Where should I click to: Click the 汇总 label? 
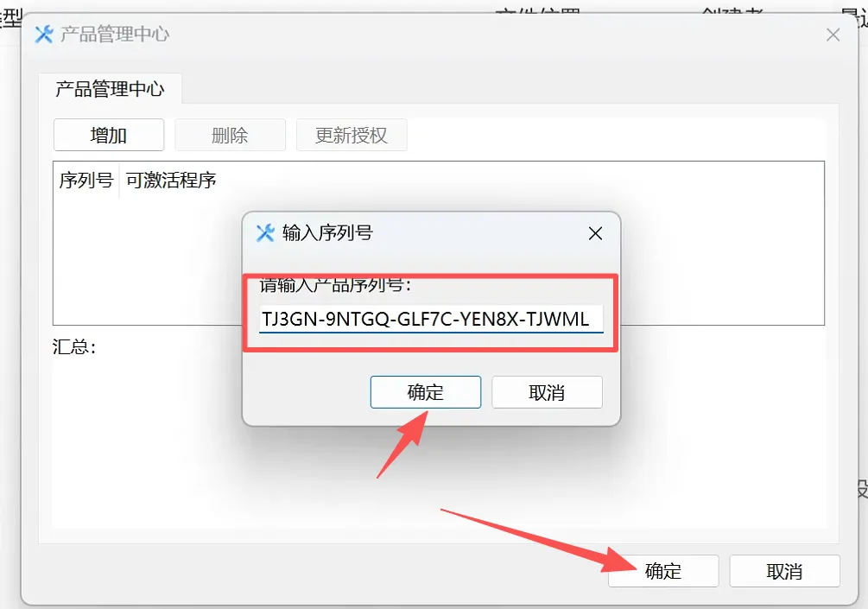pyautogui.click(x=74, y=347)
